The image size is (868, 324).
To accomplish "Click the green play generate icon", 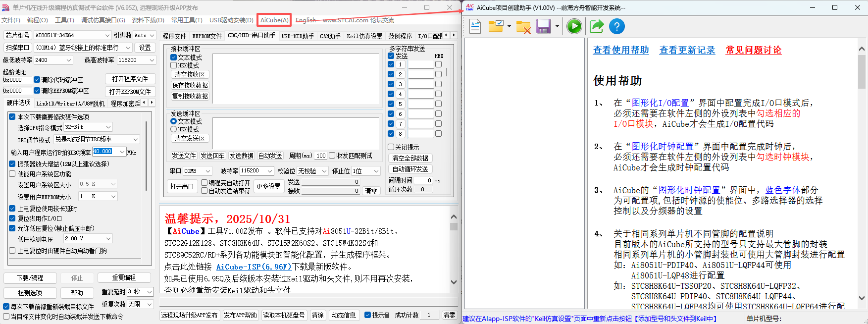I will [x=574, y=26].
